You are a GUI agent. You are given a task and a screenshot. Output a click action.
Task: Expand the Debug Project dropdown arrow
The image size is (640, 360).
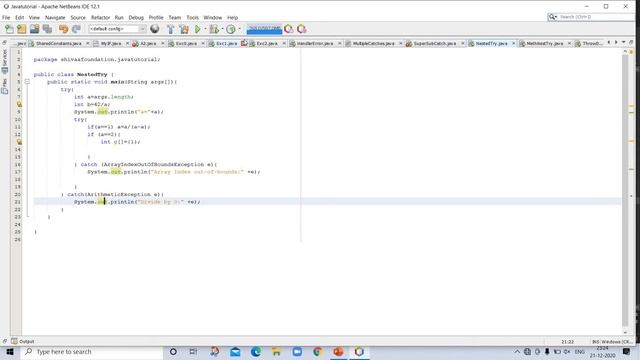coord(222,29)
